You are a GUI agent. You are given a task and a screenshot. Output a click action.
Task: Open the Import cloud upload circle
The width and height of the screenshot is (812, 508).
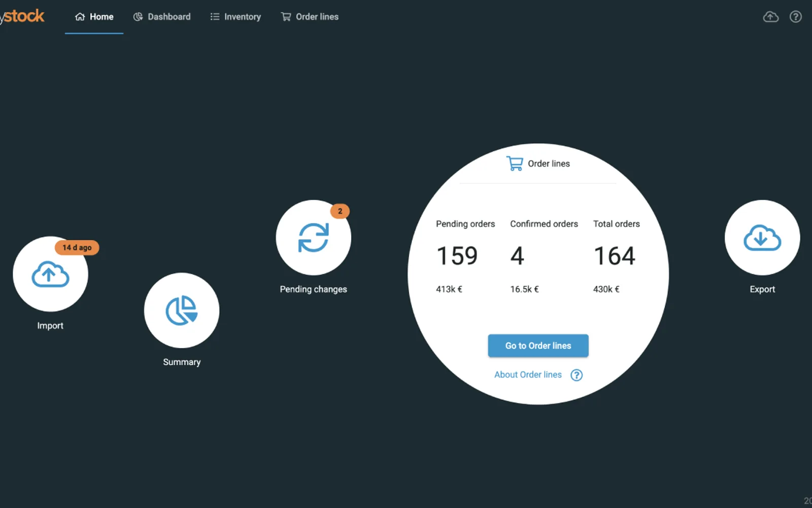coord(50,274)
